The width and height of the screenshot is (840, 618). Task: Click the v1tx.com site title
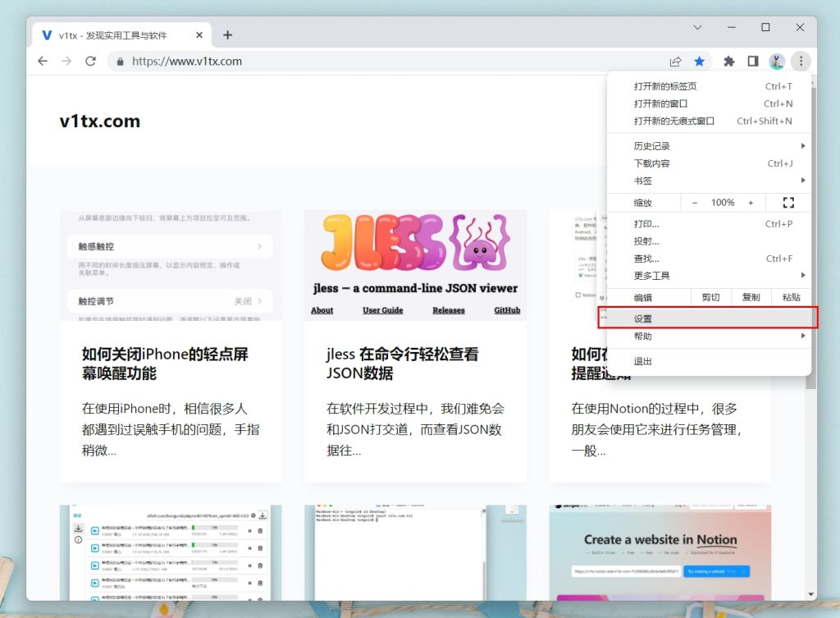[99, 121]
